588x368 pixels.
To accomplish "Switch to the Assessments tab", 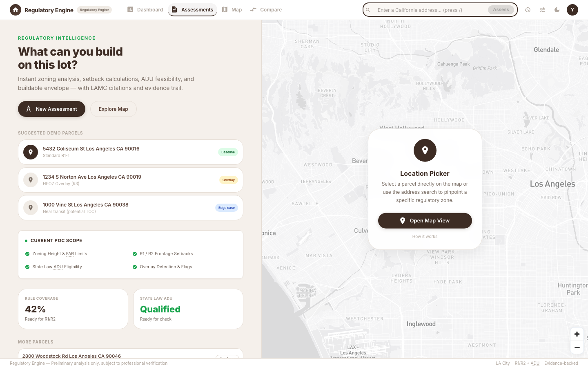I will 192,10.
